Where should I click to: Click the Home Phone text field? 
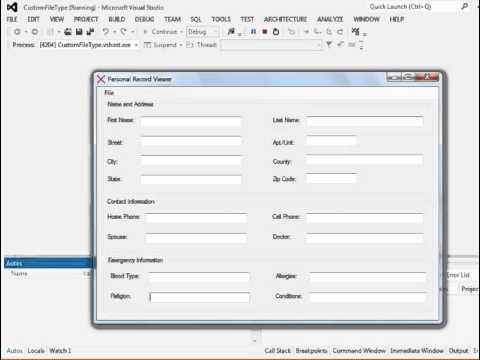click(x=196, y=218)
